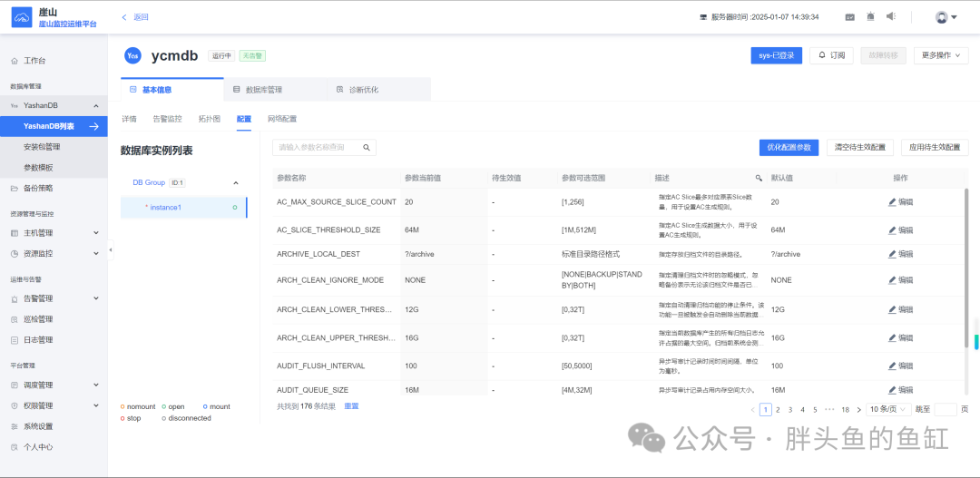Edit the AUDIT_QUEUE_SIZE parameter
This screenshot has height=478, width=980.
tap(901, 390)
